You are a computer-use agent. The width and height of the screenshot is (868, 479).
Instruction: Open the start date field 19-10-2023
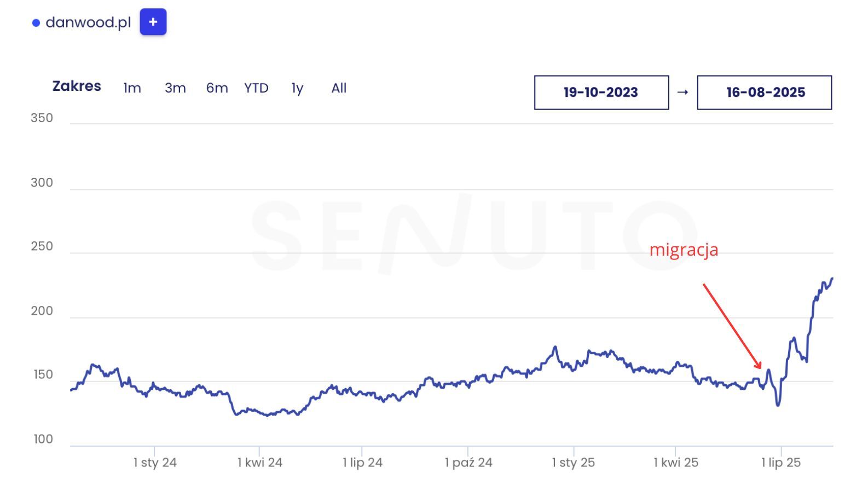[x=601, y=93]
